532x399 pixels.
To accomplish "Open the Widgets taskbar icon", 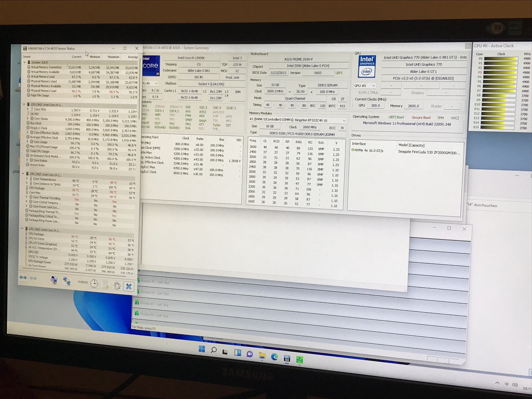I will pos(238,353).
